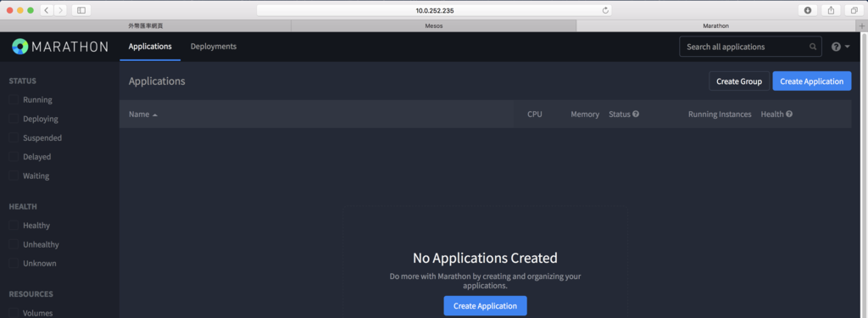
Task: Sort by Status column header
Action: (x=620, y=114)
